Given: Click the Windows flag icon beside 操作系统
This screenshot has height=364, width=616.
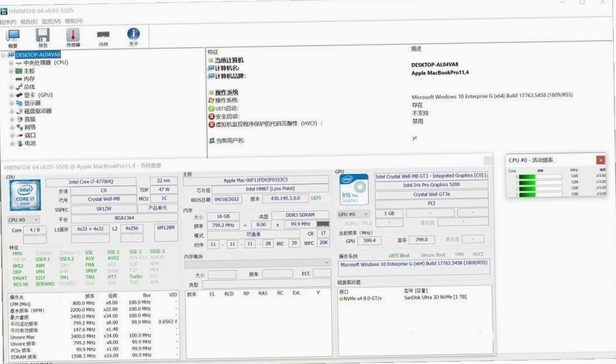Looking at the screenshot, I should click(x=211, y=101).
